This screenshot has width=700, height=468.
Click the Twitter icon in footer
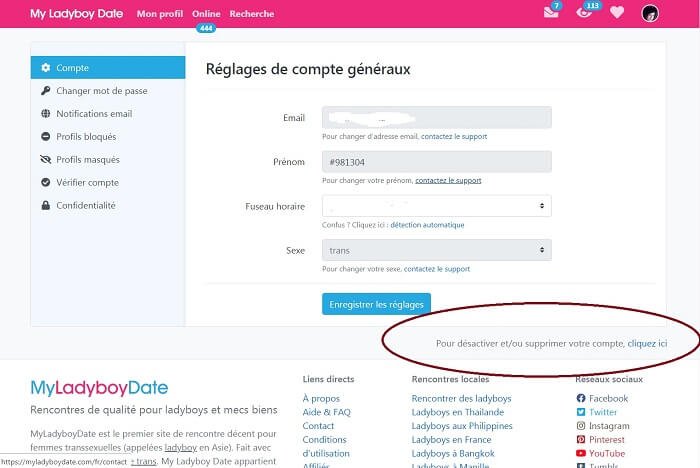click(x=581, y=412)
